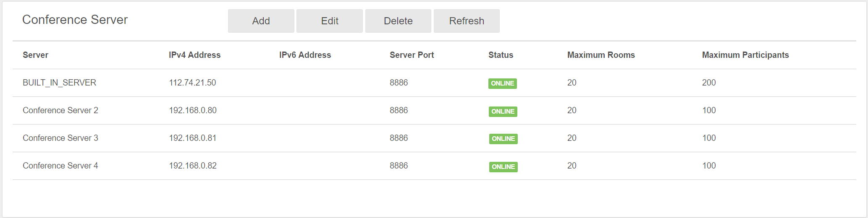Click the IP address 192.168.0.81
The height and width of the screenshot is (218, 868).
tap(192, 138)
